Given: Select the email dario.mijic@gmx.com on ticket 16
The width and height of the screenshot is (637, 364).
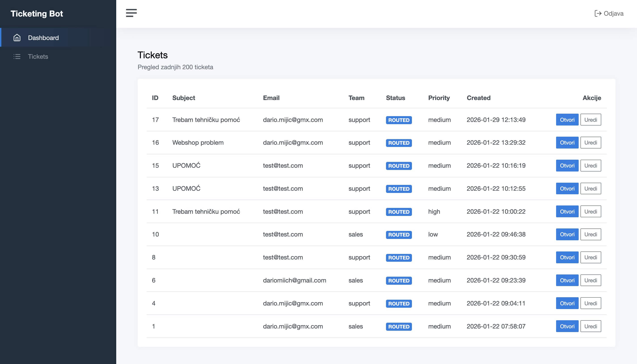Looking at the screenshot, I should click(x=293, y=142).
